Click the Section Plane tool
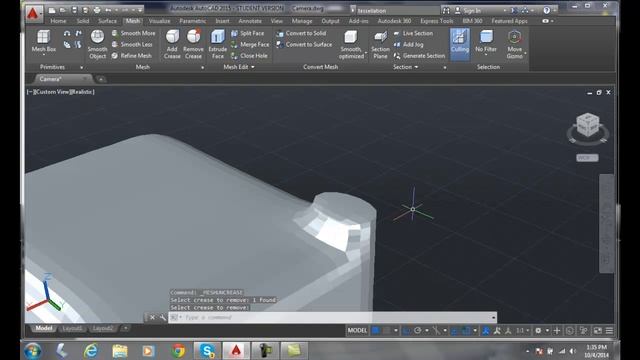The width and height of the screenshot is (640, 360). coord(380,44)
